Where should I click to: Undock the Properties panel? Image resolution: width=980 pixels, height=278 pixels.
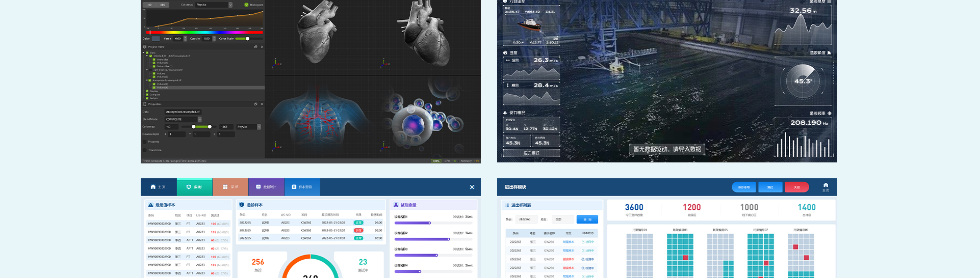(x=255, y=104)
